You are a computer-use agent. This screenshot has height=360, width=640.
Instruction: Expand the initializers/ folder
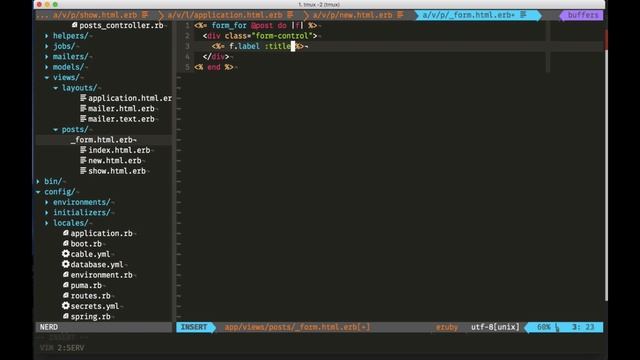[47, 213]
